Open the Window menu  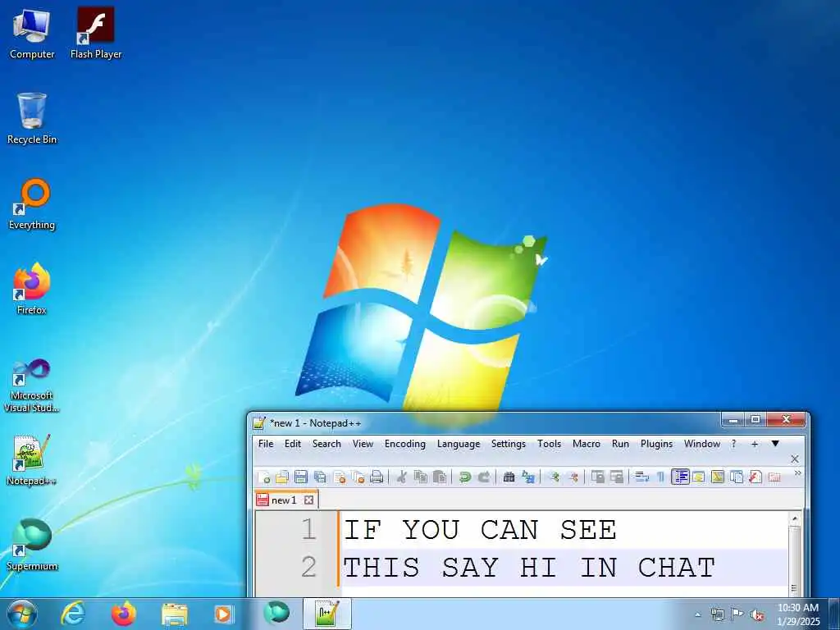click(702, 444)
